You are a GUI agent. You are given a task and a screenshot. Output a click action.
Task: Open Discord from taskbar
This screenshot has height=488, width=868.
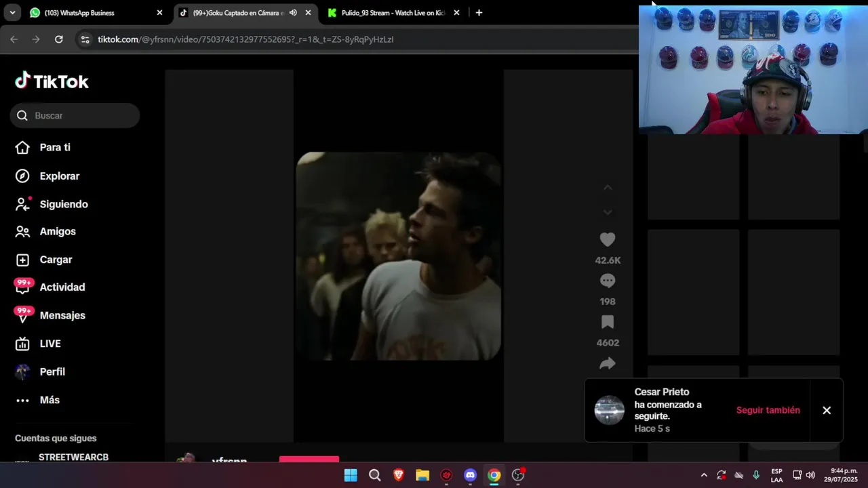coord(470,475)
